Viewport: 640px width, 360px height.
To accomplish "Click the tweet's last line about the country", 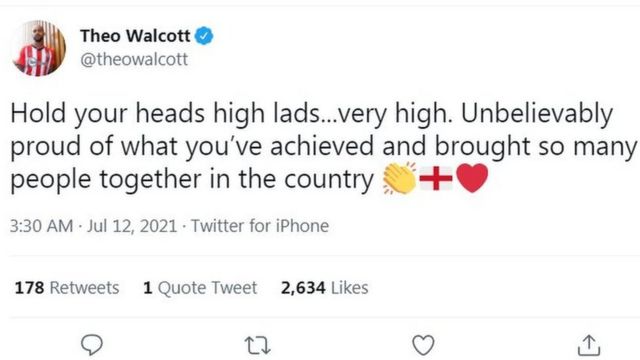I will click(249, 179).
